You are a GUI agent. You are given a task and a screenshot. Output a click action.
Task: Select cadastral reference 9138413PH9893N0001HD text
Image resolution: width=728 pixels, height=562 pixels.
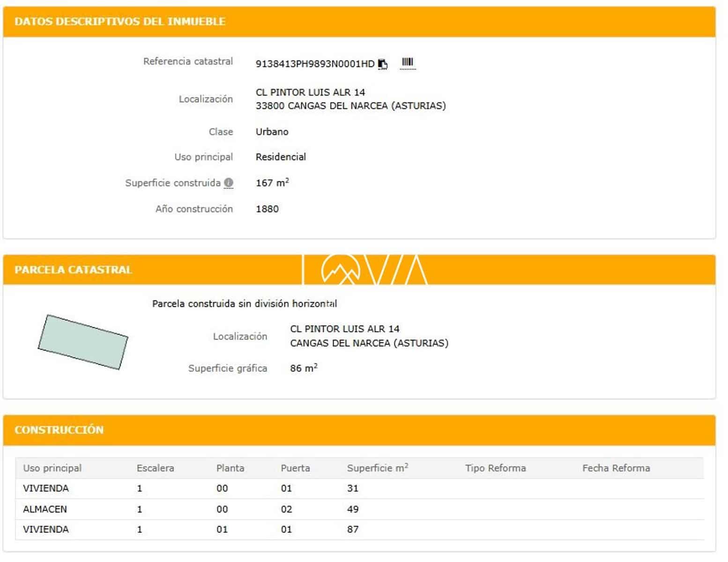(315, 64)
